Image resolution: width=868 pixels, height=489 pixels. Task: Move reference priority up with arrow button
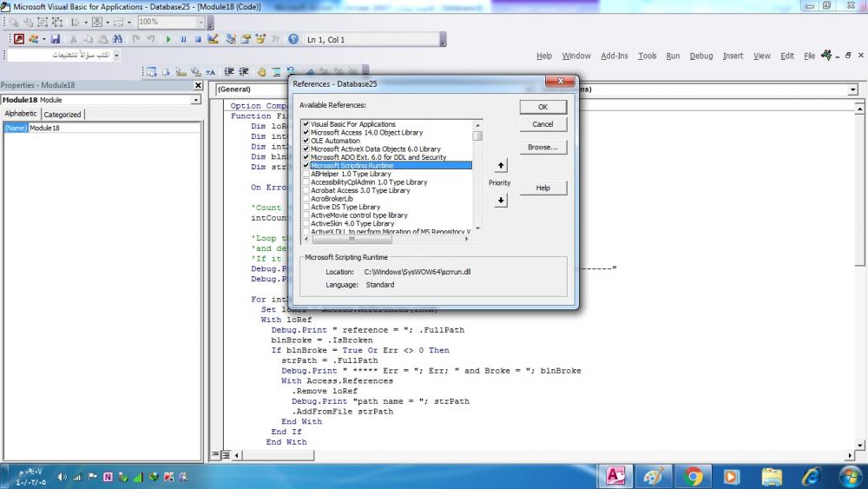[x=501, y=165]
